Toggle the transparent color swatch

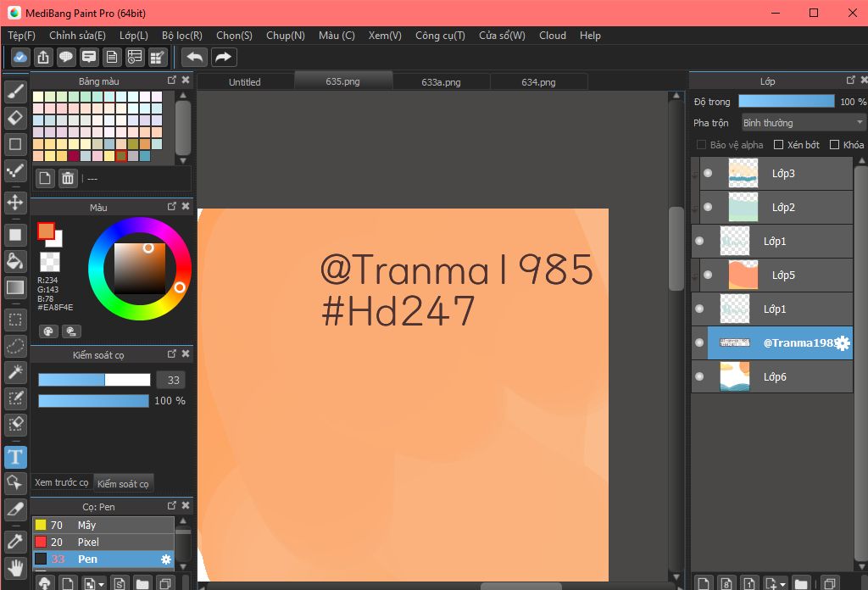coord(50,262)
